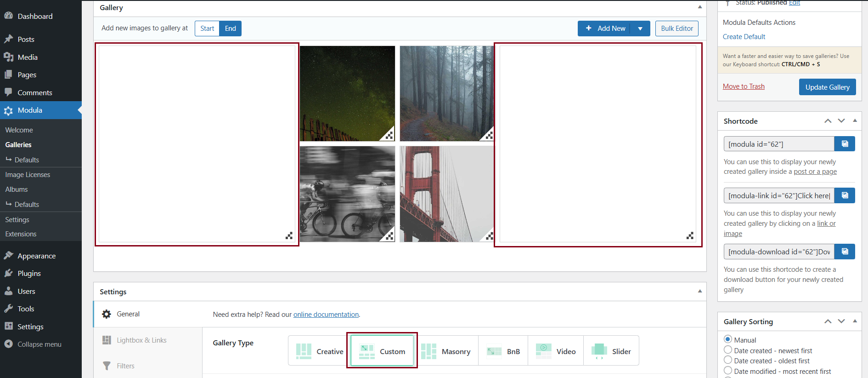Choose Date created - oldest first sorting

[728, 360]
